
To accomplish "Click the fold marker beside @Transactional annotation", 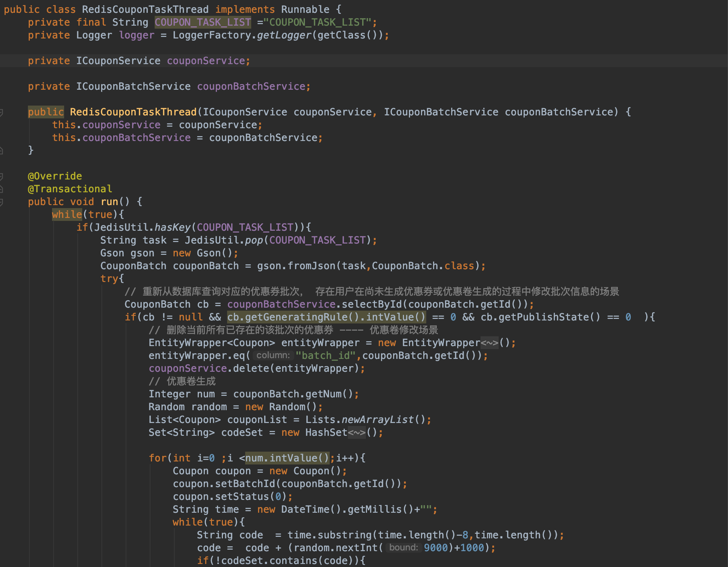I will point(2,189).
